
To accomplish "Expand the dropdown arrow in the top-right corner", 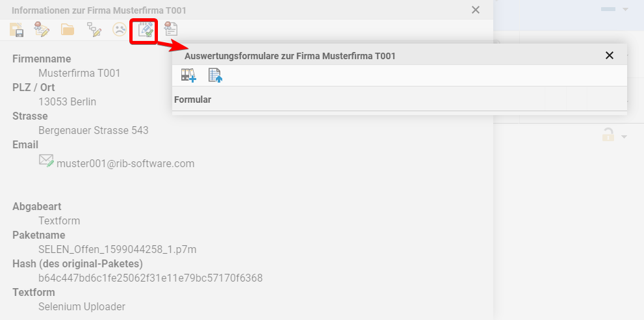I will tap(625, 10).
